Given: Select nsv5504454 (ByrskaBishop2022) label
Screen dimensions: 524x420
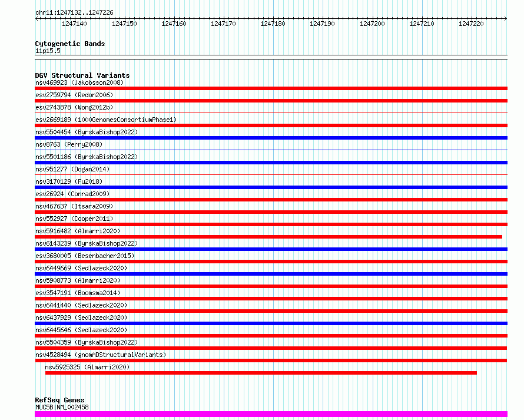Looking at the screenshot, I should point(87,132).
